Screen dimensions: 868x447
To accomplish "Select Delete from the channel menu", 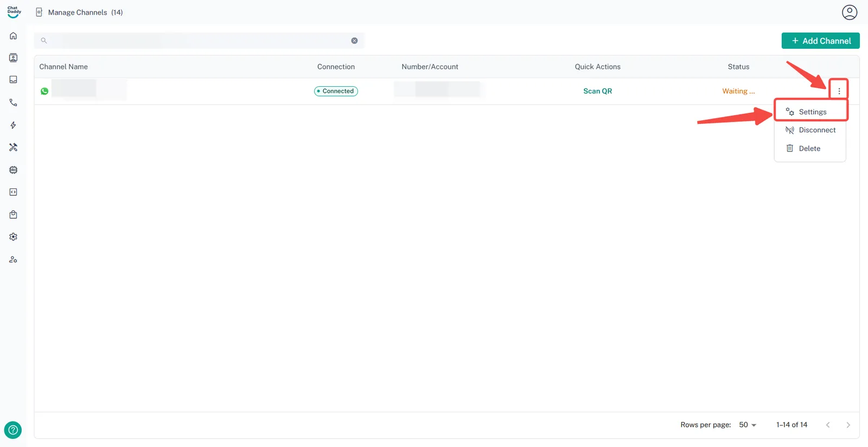I will (x=809, y=149).
